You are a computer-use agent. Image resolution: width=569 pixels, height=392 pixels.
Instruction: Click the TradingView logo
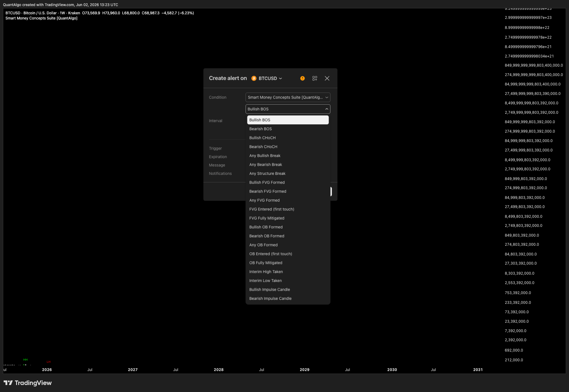tap(28, 383)
